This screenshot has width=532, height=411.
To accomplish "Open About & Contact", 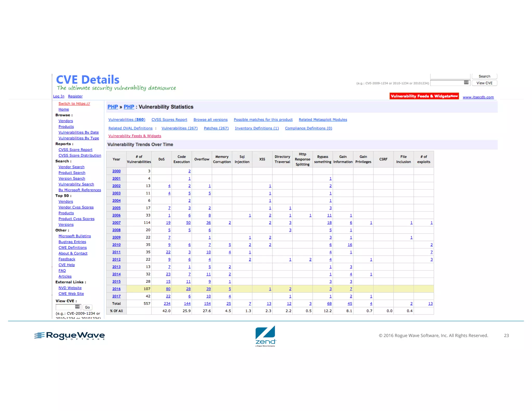I will pos(73,253).
